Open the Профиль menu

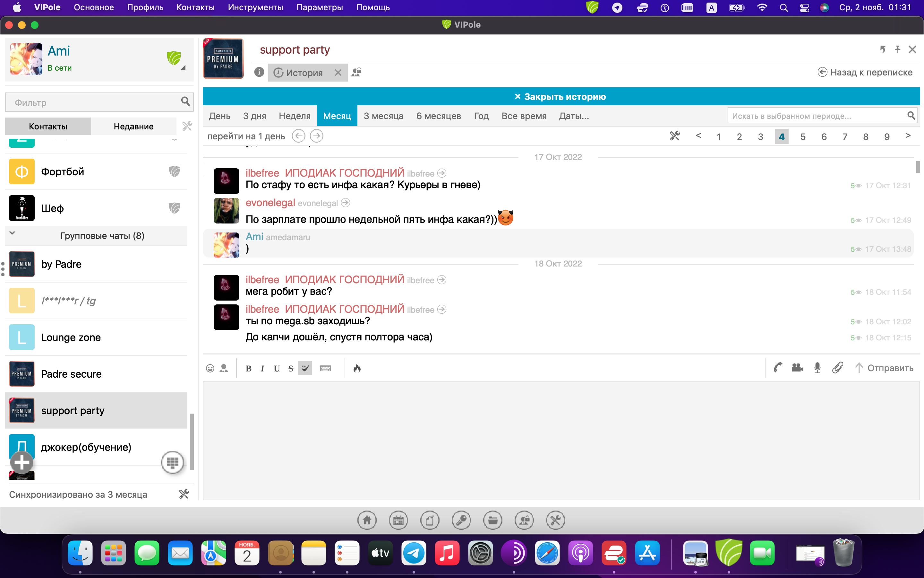pos(145,8)
